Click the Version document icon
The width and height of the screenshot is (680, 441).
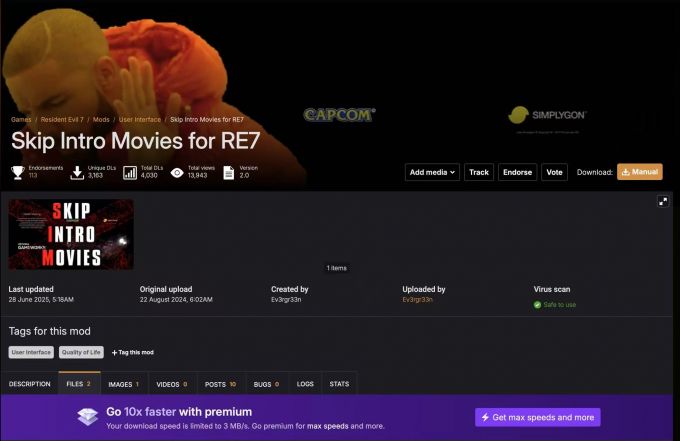coord(229,173)
